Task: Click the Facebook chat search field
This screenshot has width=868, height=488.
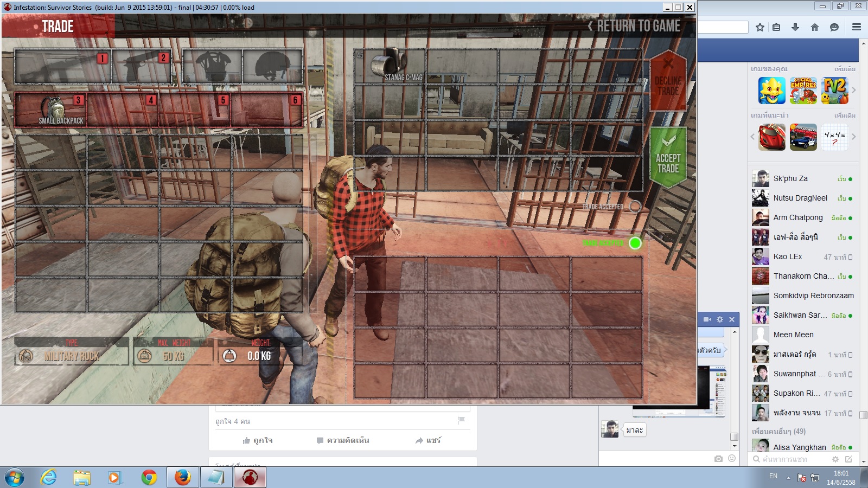Action: 792,459
